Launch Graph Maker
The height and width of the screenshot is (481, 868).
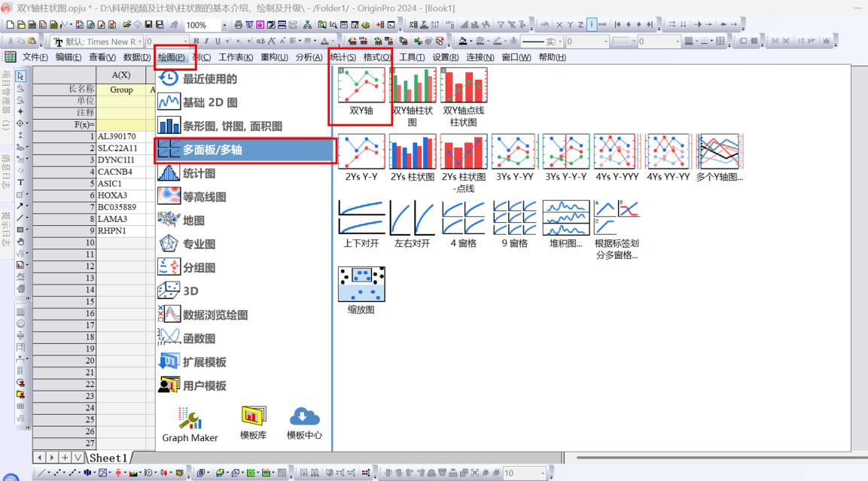tap(190, 425)
